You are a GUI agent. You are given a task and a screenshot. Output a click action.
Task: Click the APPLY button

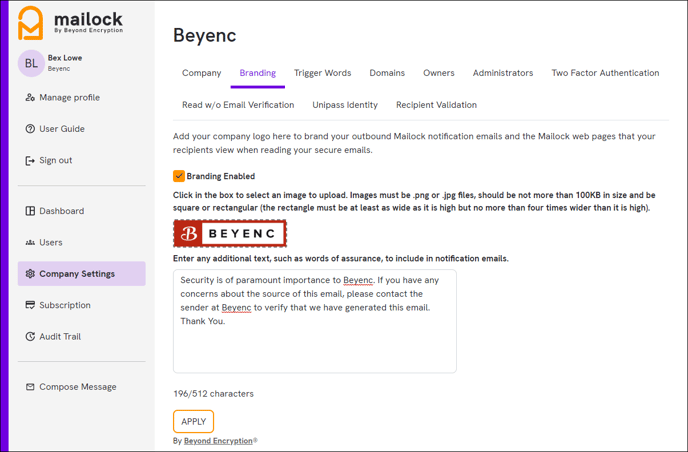(194, 422)
